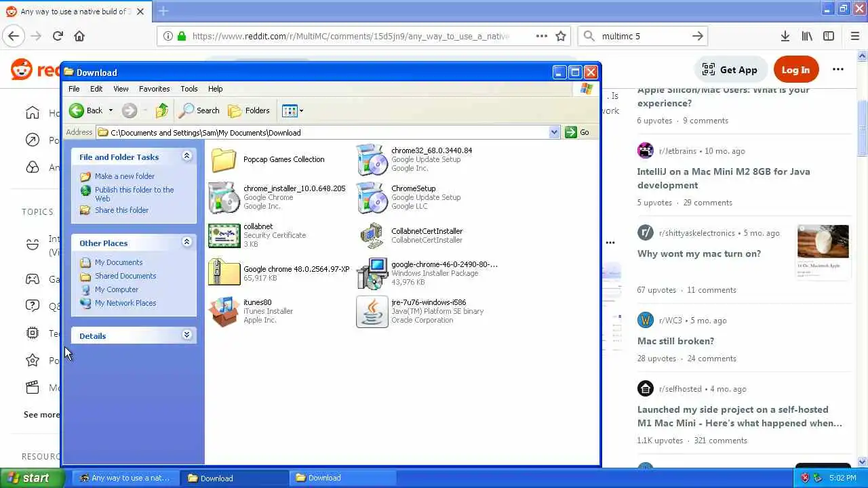This screenshot has width=868, height=488.
Task: Select the CollabnetCertInstaller icon
Action: pyautogui.click(x=372, y=235)
